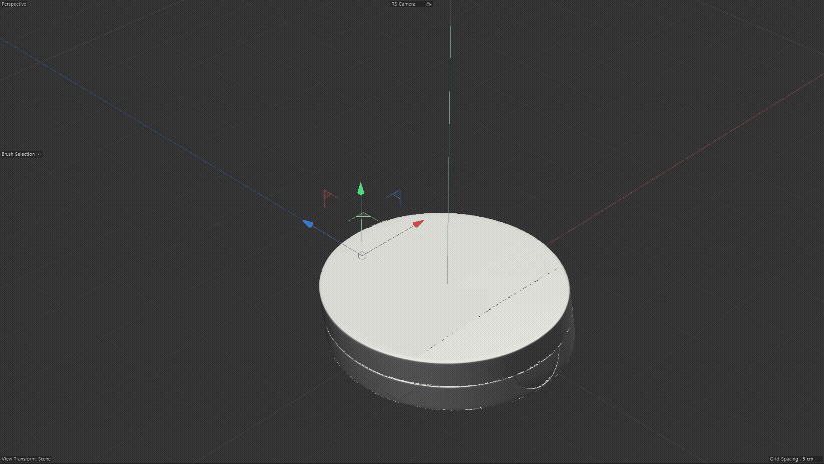Click the green Y-axis arrow handle
This screenshot has height=464, width=824.
click(x=360, y=189)
